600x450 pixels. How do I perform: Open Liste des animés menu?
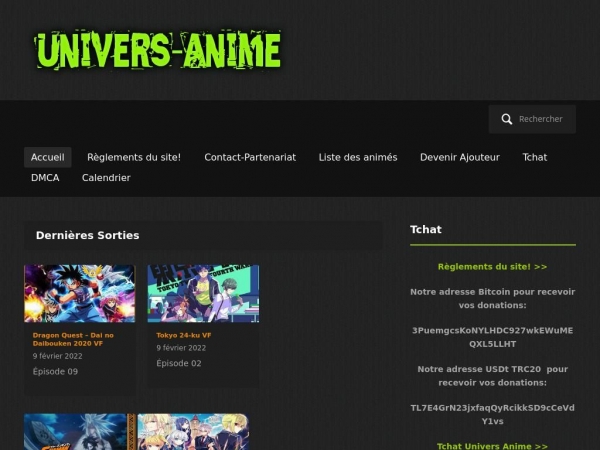(358, 157)
